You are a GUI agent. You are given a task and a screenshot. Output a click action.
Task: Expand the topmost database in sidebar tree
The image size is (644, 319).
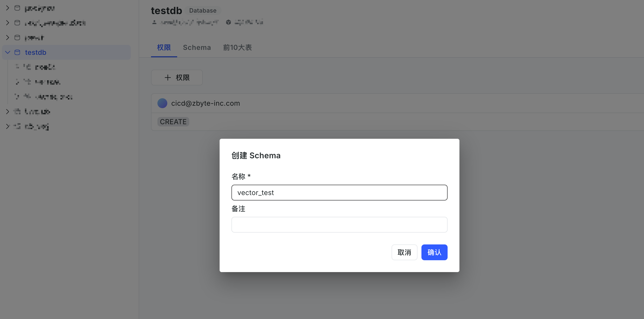(7, 8)
